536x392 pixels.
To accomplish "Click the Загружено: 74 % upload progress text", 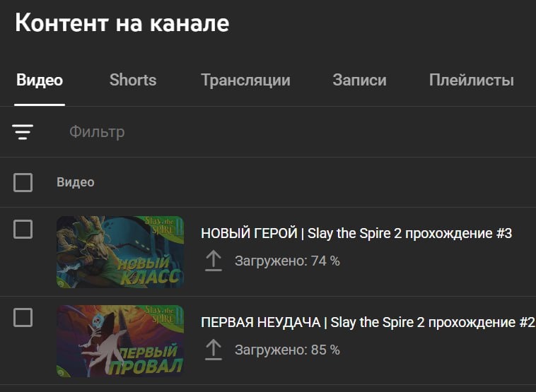I will [287, 261].
